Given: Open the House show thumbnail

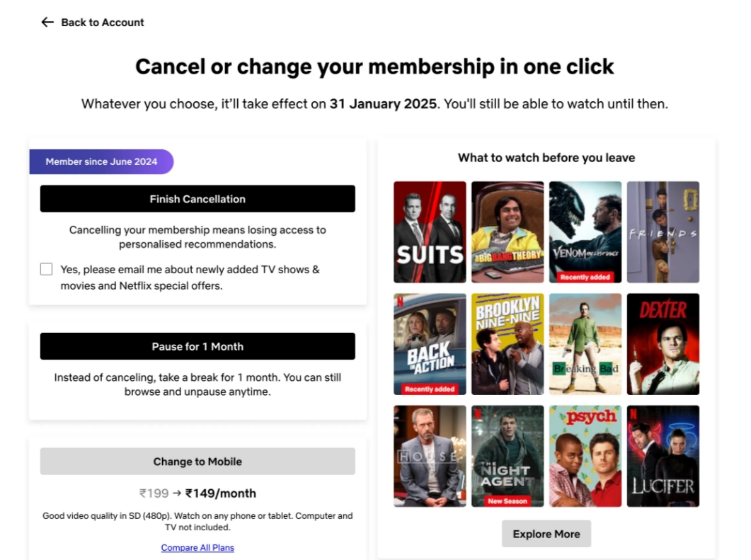Looking at the screenshot, I should [430, 456].
